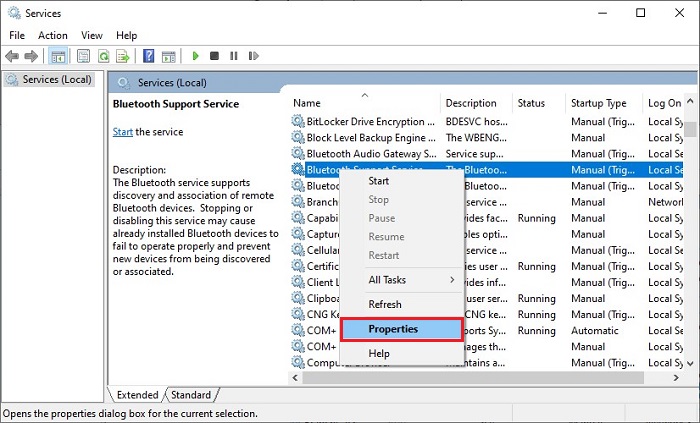Choose Properties in the context menu
This screenshot has height=423, width=700.
tap(401, 329)
